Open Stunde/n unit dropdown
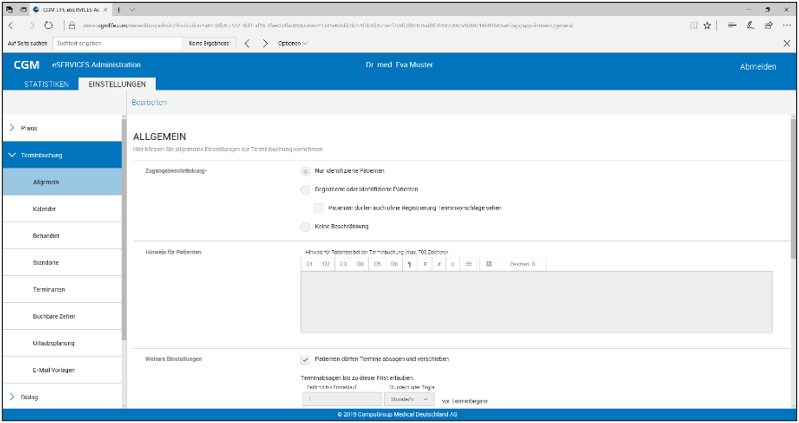Viewport: 799px width, 423px height. (409, 399)
